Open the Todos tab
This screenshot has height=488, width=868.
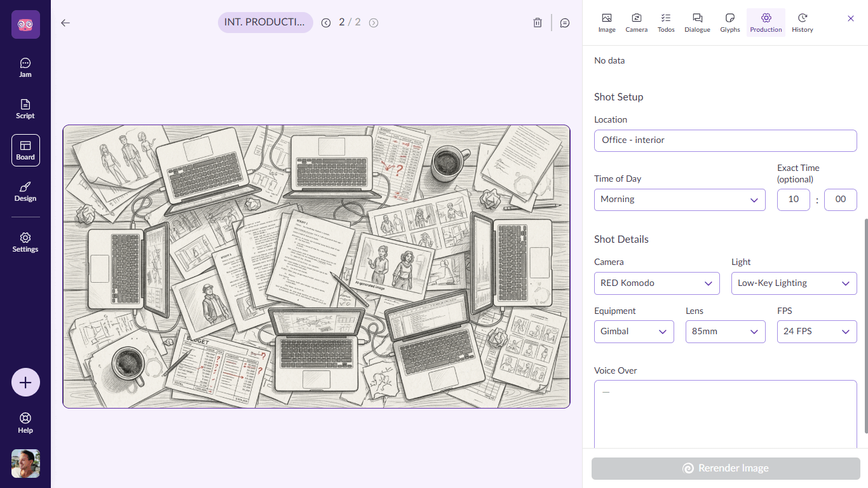[x=666, y=23]
